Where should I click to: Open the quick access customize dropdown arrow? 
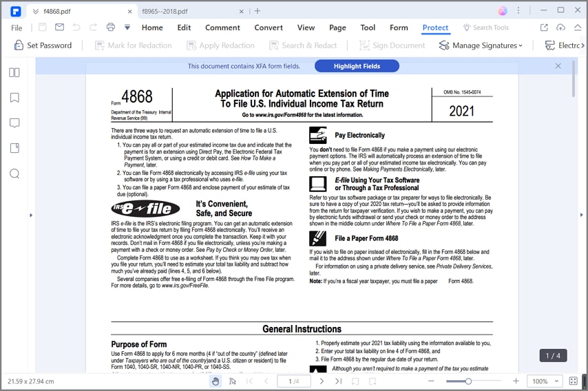(127, 27)
